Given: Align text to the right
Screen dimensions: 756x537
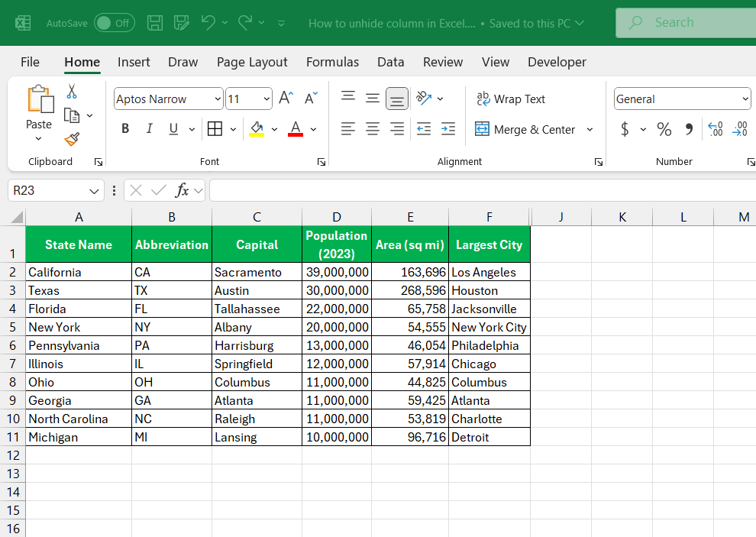Looking at the screenshot, I should pos(397,129).
